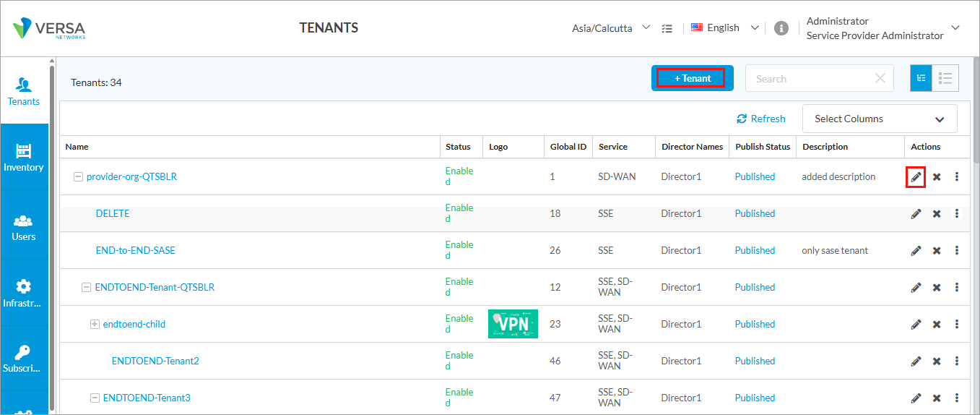Click X delete icon in DELETE row

coord(937,214)
